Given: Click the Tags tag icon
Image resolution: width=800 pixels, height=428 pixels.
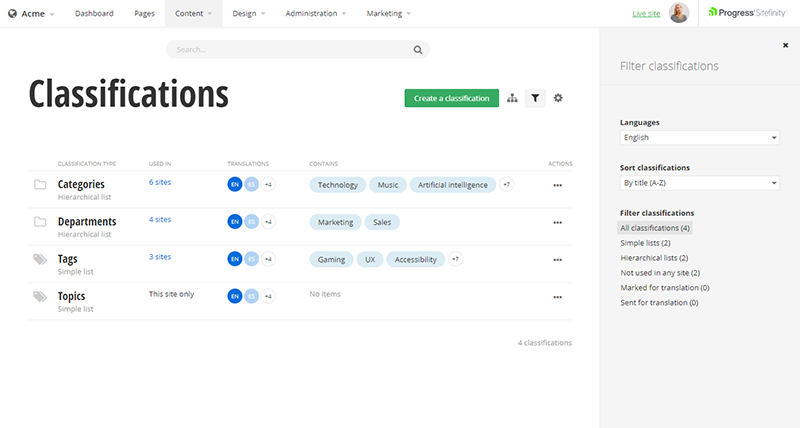Looking at the screenshot, I should [40, 259].
